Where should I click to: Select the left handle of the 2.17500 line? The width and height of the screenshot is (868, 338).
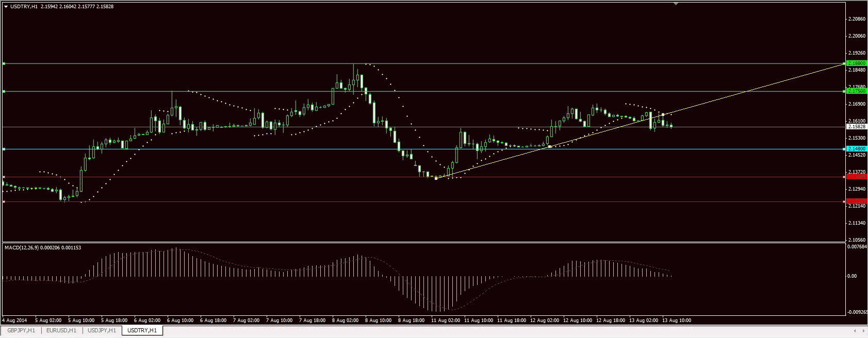point(4,91)
